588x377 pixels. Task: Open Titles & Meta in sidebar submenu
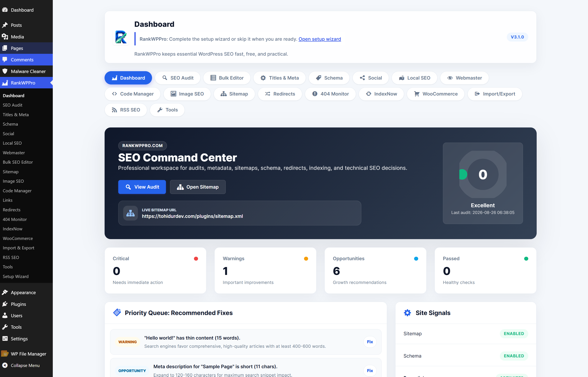[x=16, y=114]
